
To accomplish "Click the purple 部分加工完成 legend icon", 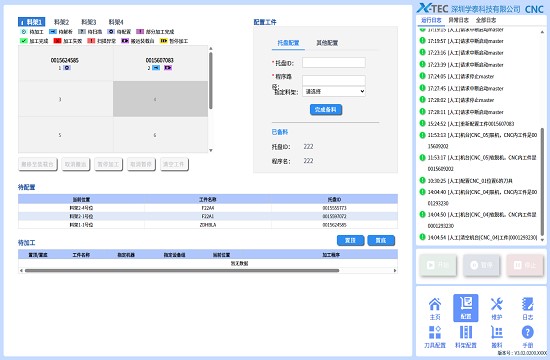I will pyautogui.click(x=140, y=32).
